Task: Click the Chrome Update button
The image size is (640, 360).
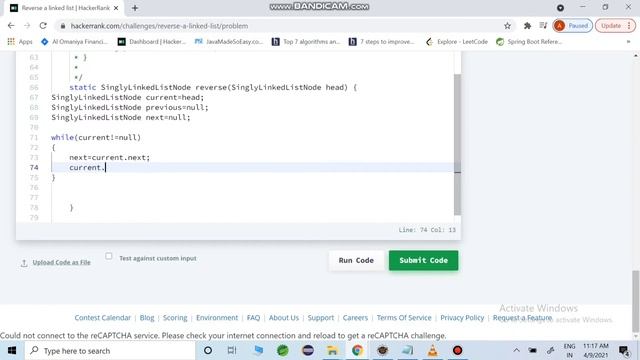Action: (x=616, y=26)
